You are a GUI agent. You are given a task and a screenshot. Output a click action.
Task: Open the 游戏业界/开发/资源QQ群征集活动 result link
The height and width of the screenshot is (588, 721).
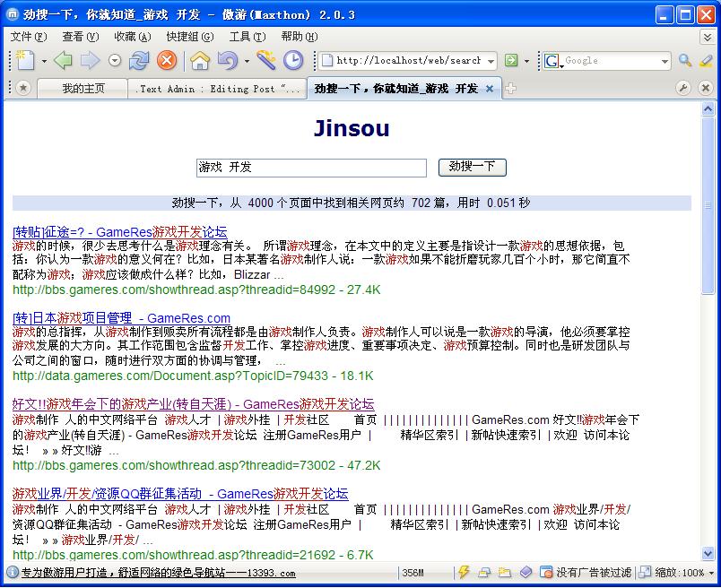180,493
